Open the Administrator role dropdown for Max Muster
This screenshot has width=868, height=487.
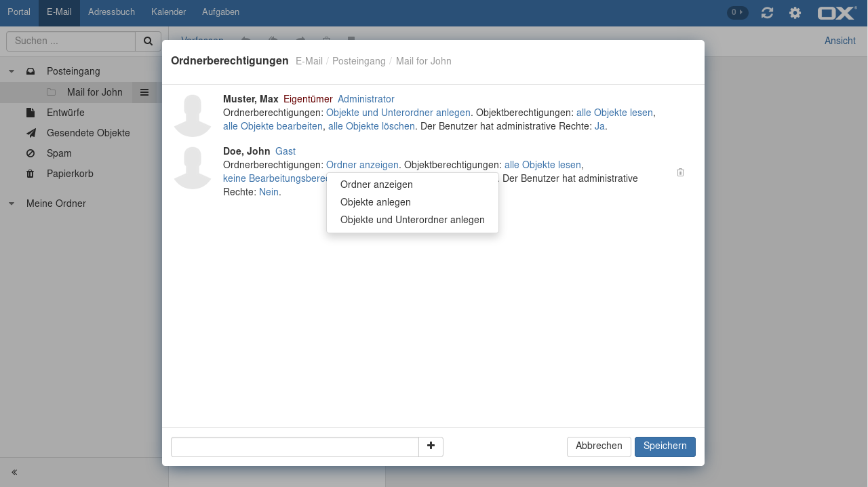click(366, 99)
